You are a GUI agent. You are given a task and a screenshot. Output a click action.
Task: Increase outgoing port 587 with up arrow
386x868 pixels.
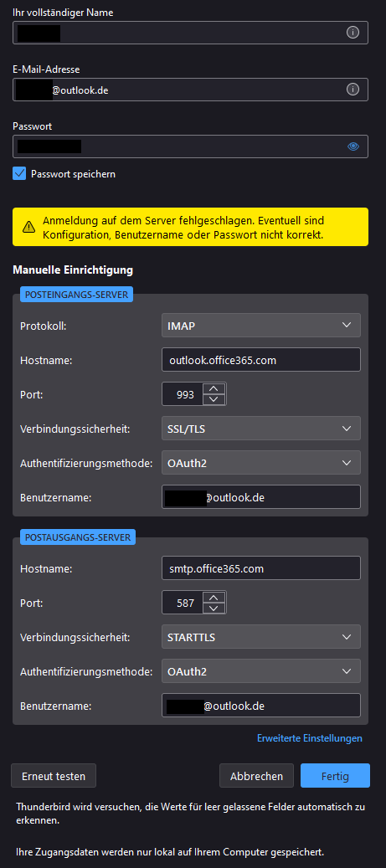pyautogui.click(x=214, y=597)
